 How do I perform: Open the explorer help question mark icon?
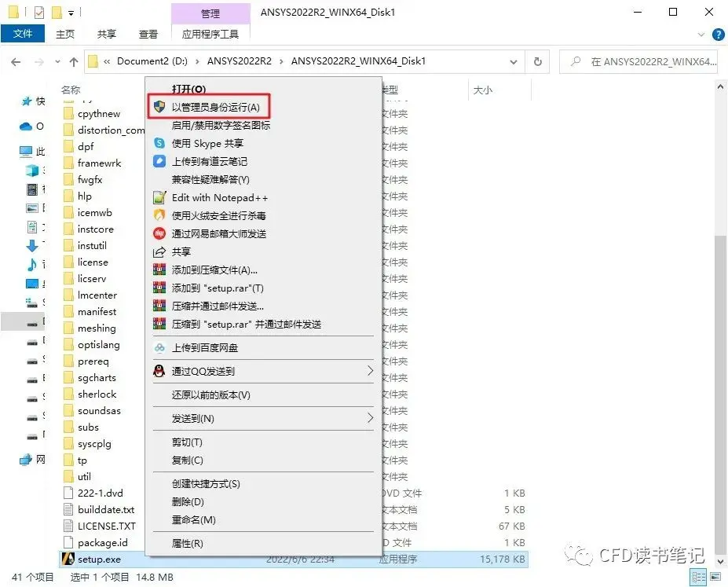[718, 35]
